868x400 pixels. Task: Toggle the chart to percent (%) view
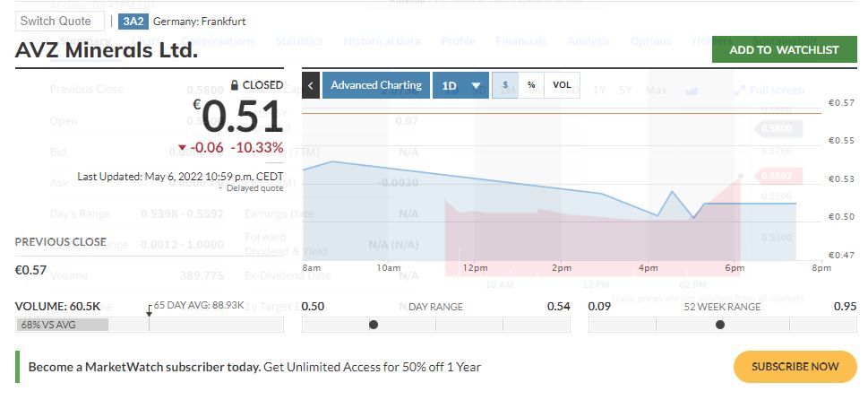531,85
